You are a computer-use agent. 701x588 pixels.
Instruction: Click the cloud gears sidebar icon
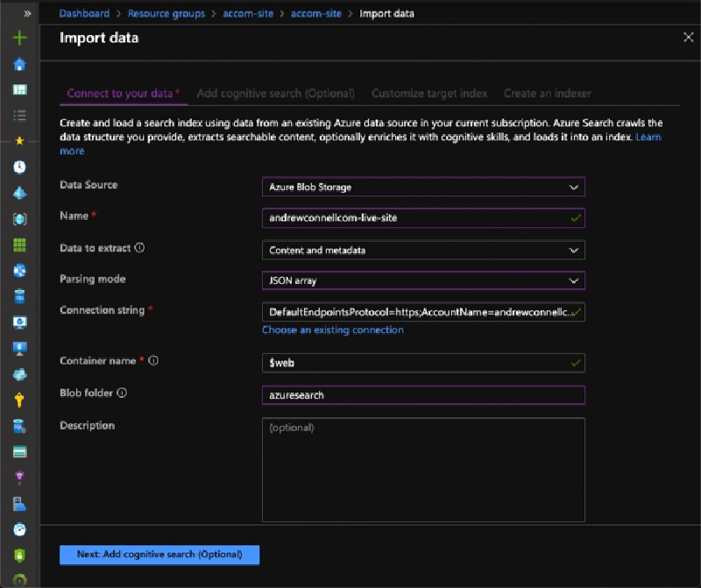tap(19, 374)
